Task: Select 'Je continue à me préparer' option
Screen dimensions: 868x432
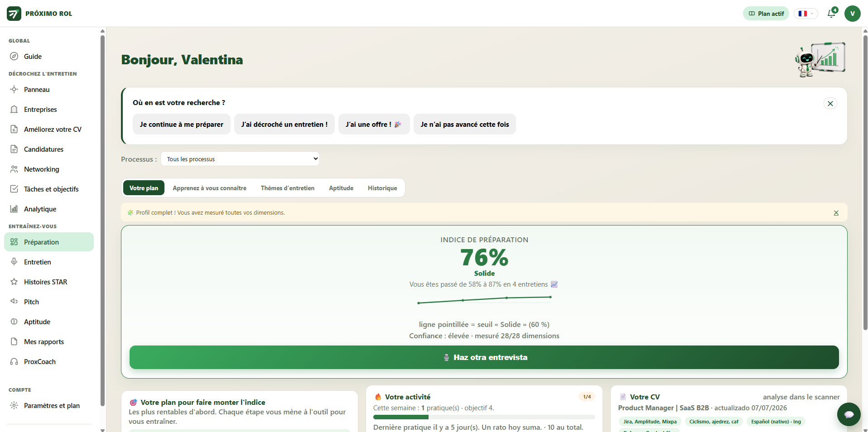Action: [181, 124]
